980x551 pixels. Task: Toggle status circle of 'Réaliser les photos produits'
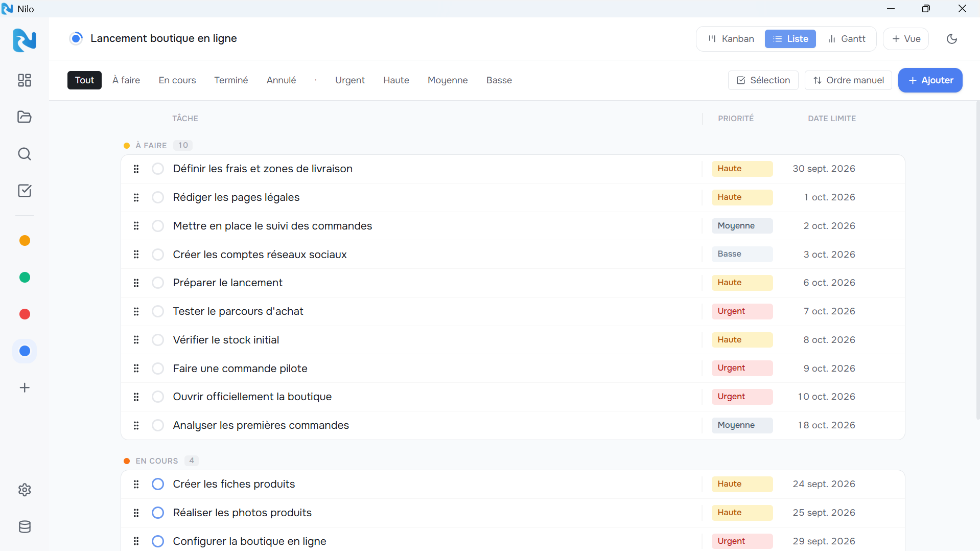pyautogui.click(x=158, y=513)
